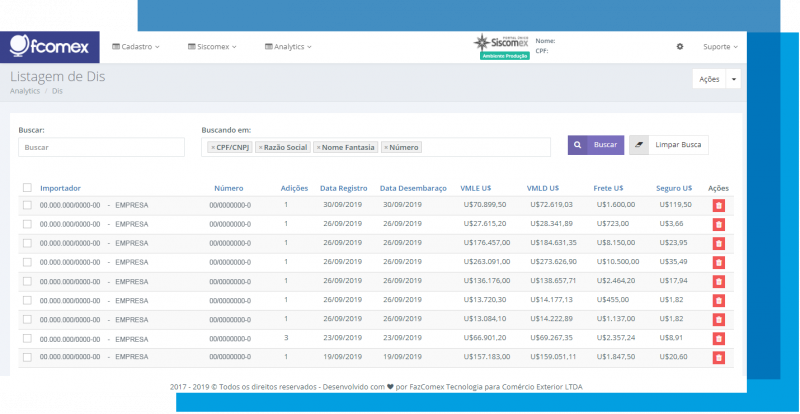
Task: Open the Analytics dropdown menu
Action: (x=288, y=46)
